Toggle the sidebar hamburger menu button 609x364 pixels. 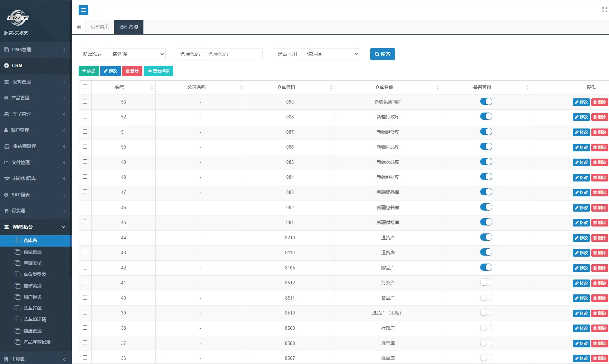(x=83, y=10)
